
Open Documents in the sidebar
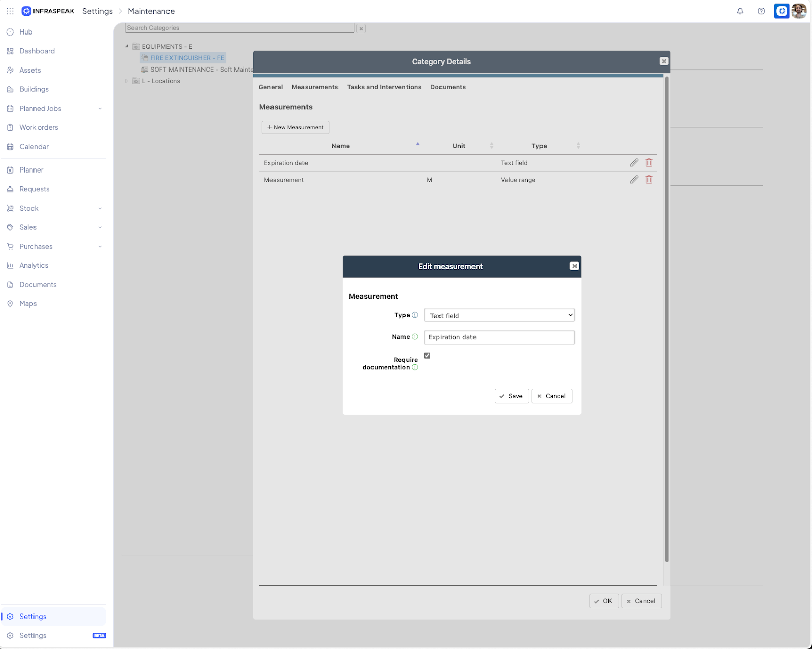pyautogui.click(x=38, y=285)
